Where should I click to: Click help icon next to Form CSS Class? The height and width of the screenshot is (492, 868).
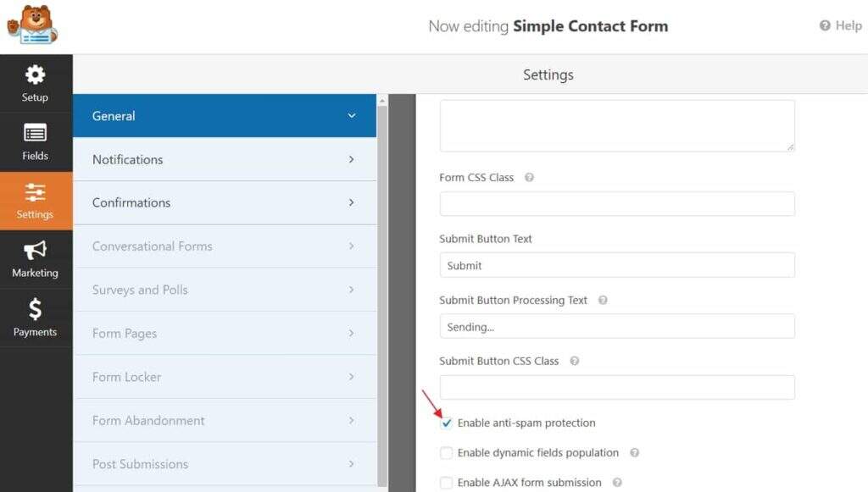tap(529, 178)
